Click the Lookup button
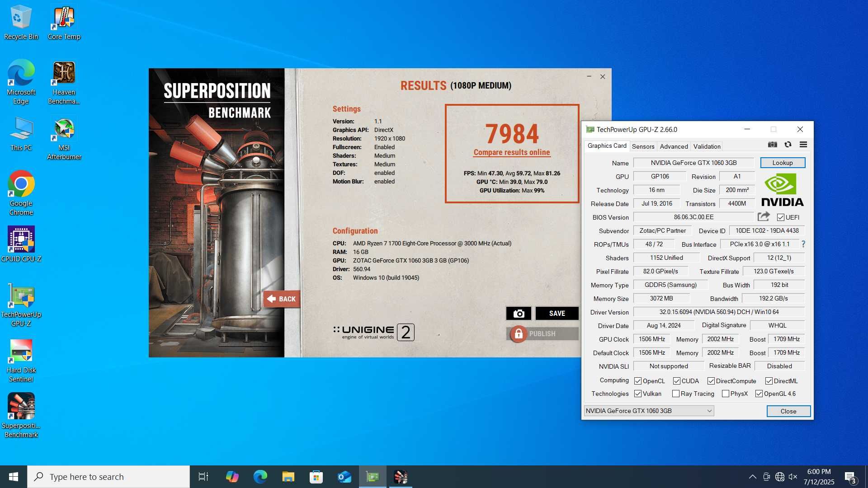868x488 pixels. (783, 163)
